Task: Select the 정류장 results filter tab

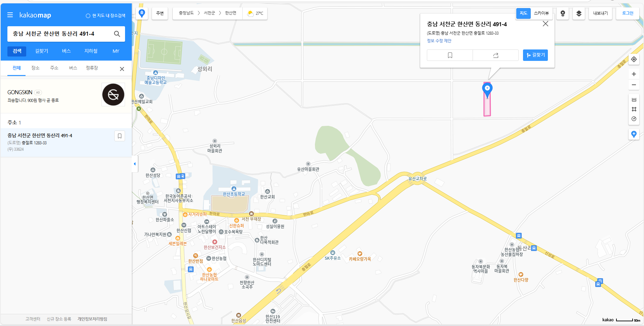Action: tap(92, 68)
